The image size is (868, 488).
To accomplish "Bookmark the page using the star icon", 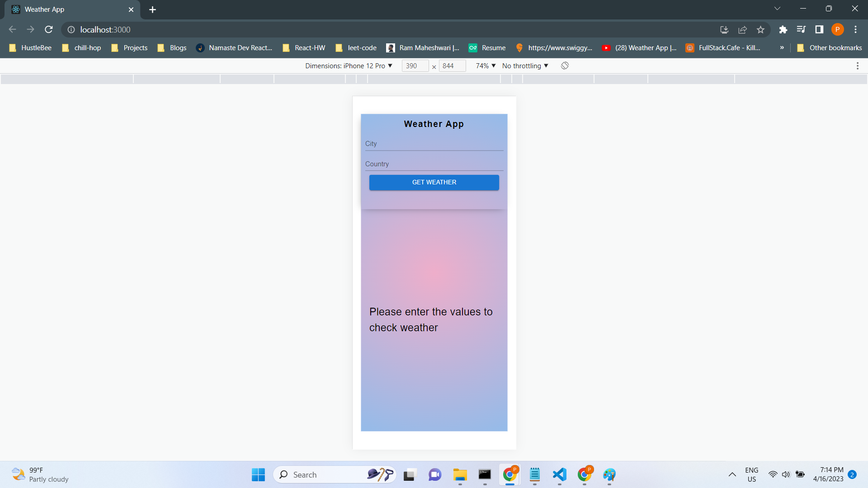I will click(x=760, y=29).
